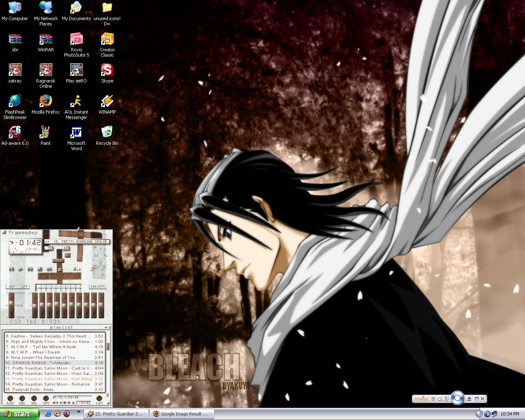Open the 'unused icons! D=' folder
The height and width of the screenshot is (420, 525).
[x=107, y=14]
